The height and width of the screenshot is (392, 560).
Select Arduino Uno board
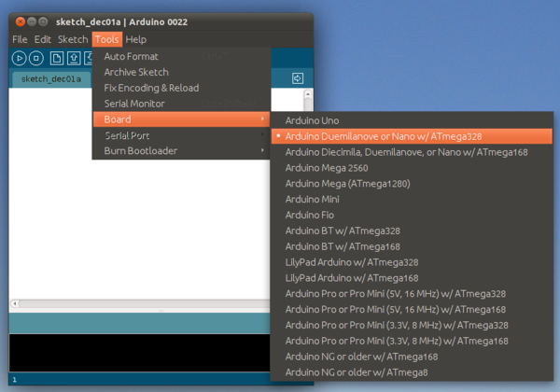[x=412, y=120]
